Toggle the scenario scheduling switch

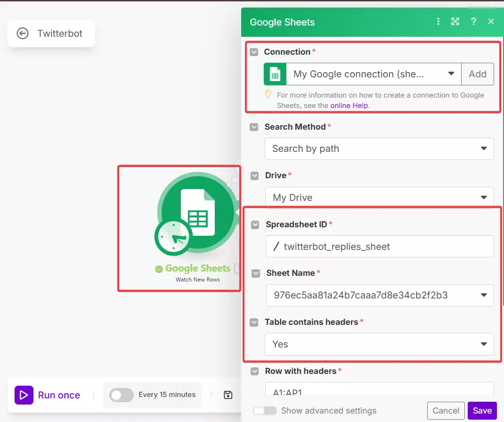click(122, 395)
